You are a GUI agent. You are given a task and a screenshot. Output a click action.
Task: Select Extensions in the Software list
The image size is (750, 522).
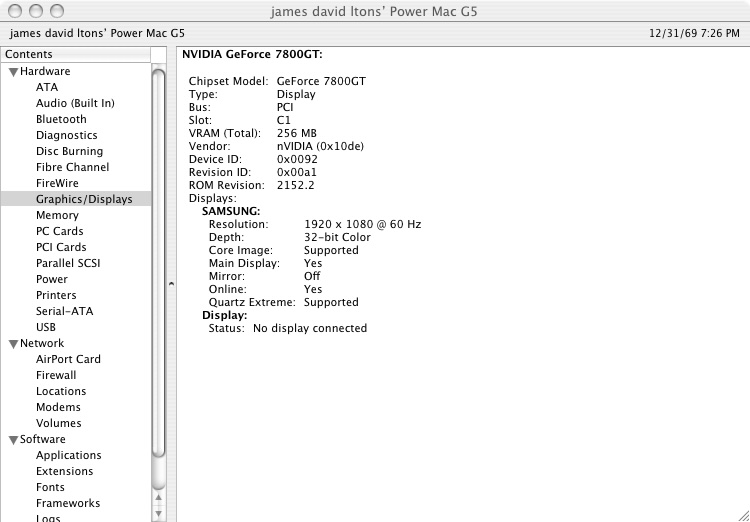(x=65, y=471)
